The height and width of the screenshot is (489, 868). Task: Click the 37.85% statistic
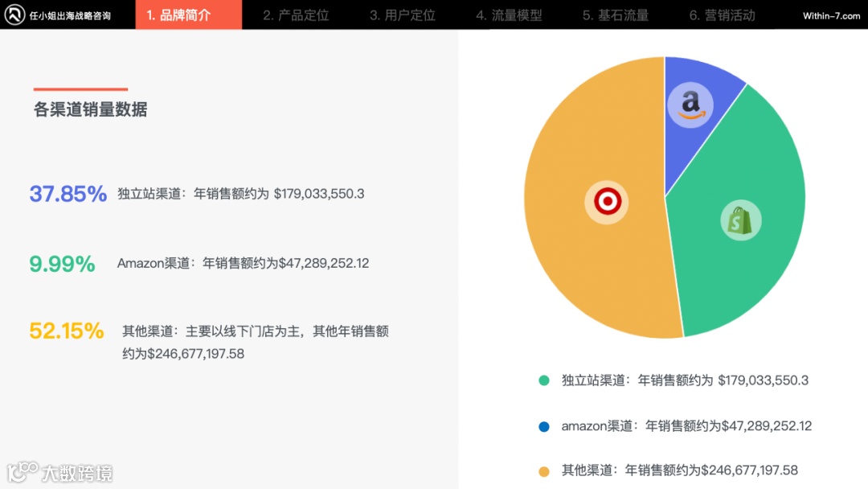point(68,193)
